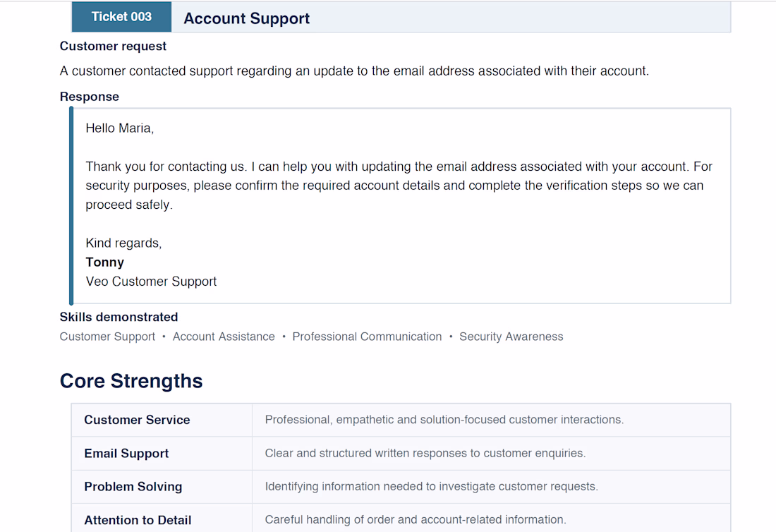Screen dimensions: 776x532
Task: Select the bold Tonny signature
Action: pos(104,262)
